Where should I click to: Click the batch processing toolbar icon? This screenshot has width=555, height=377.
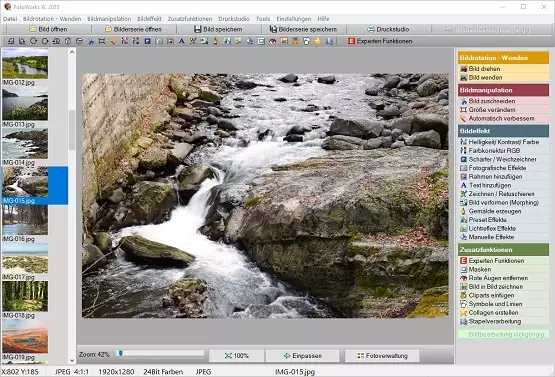(329, 41)
